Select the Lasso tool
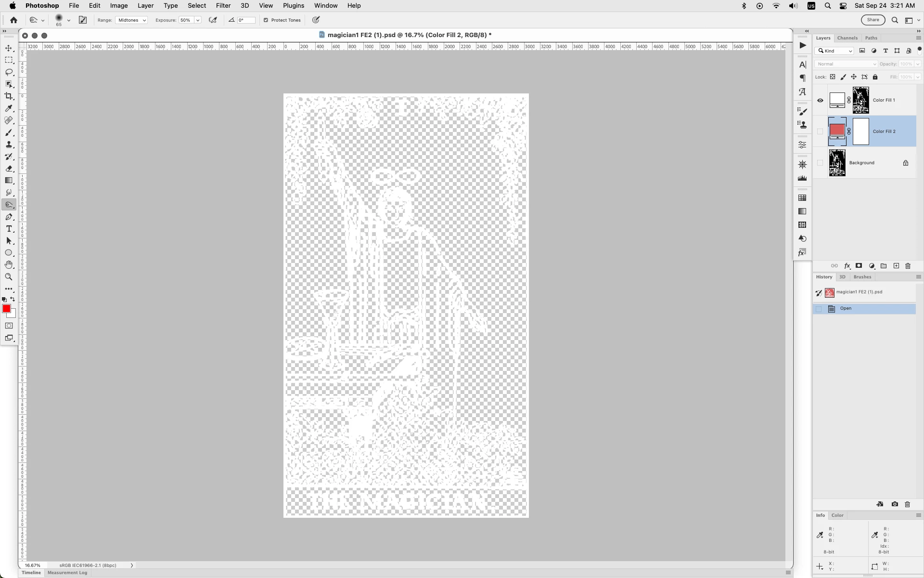This screenshot has width=924, height=578. (x=9, y=72)
